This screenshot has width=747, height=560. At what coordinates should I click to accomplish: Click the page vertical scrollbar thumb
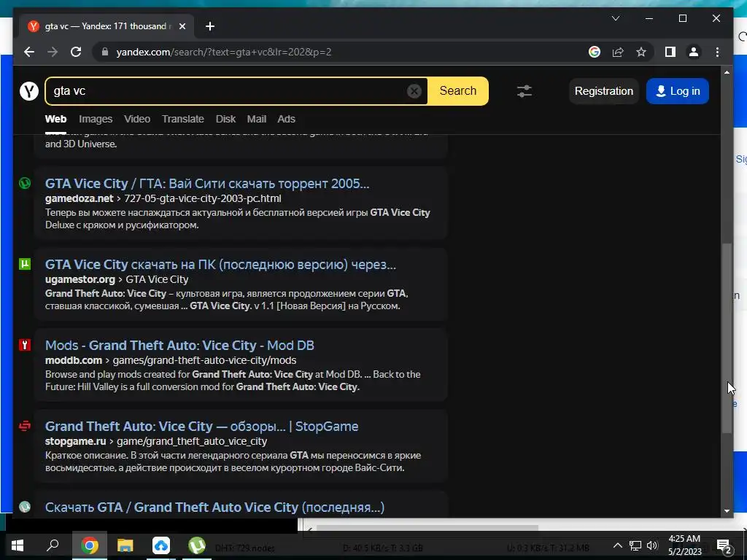pyautogui.click(x=727, y=338)
